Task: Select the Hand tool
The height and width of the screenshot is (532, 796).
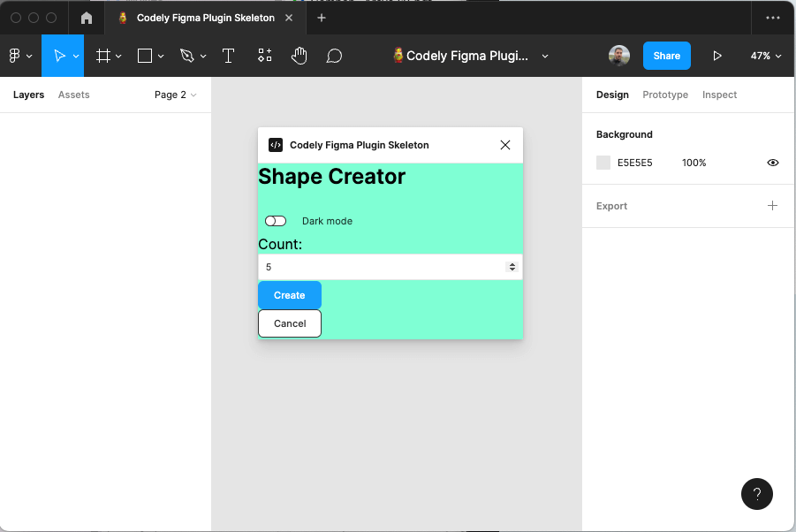Action: (x=299, y=56)
